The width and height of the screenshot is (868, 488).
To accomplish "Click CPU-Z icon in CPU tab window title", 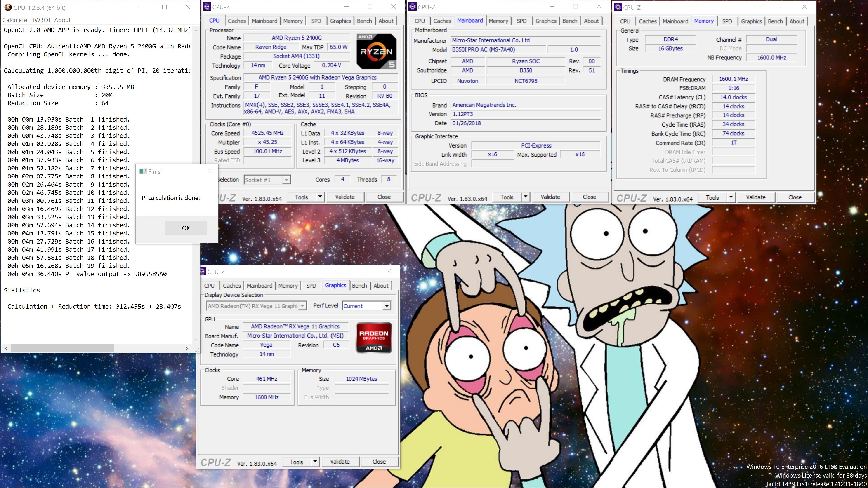I will (x=207, y=7).
